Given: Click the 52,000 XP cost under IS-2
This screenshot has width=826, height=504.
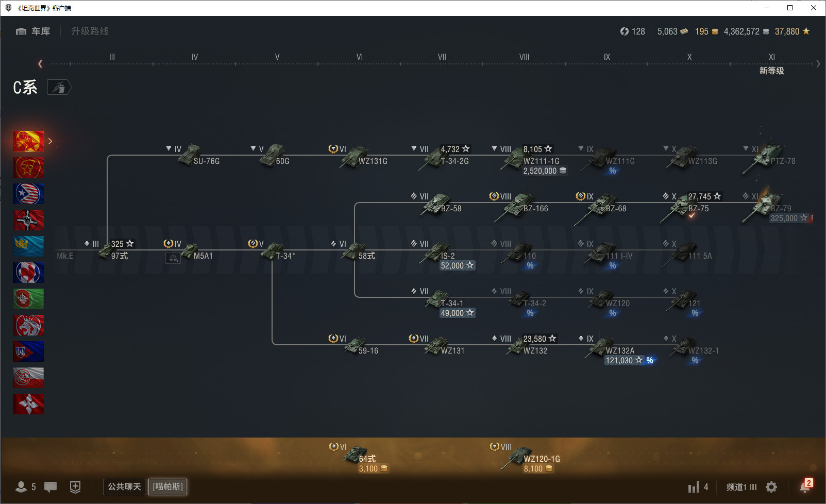Looking at the screenshot, I should coord(457,266).
